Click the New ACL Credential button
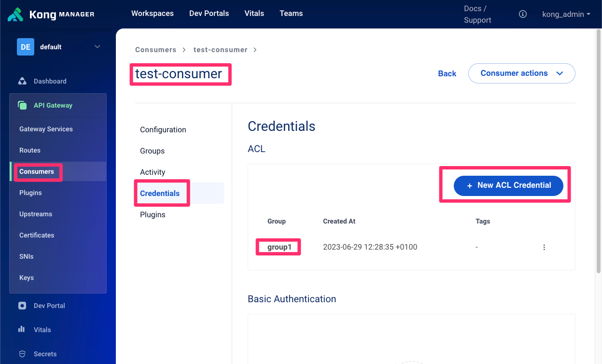The image size is (602, 364). point(508,185)
